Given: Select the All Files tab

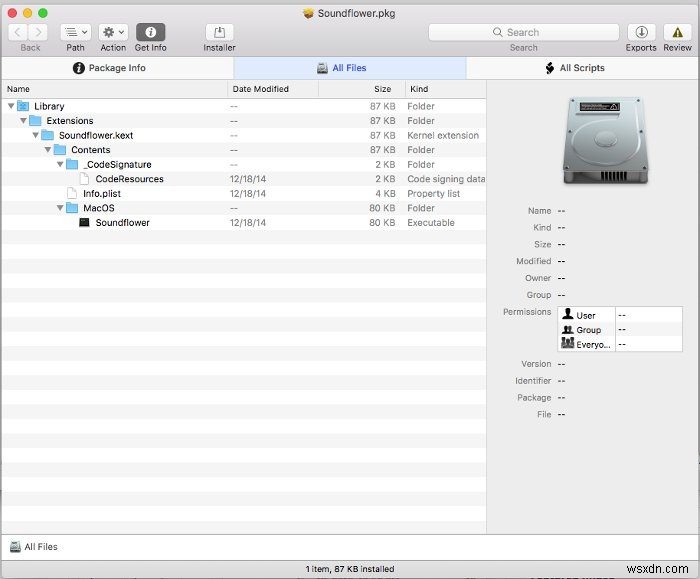Looking at the screenshot, I should pyautogui.click(x=350, y=68).
